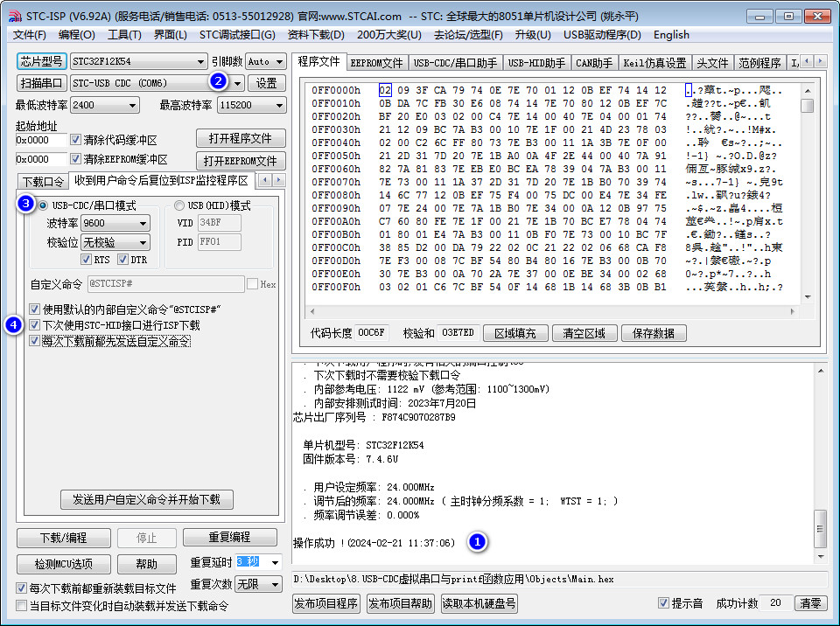Open the 编程(O) menu
The image size is (840, 626).
(x=77, y=35)
